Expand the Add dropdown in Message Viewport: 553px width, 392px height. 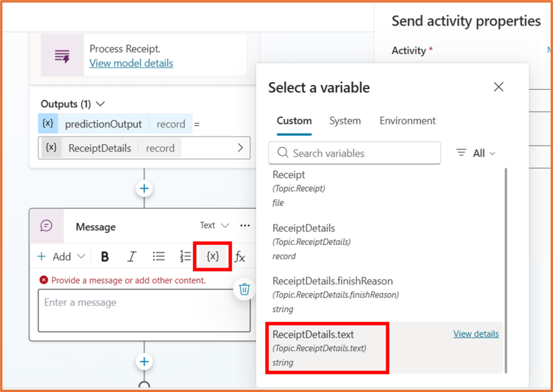pos(61,257)
